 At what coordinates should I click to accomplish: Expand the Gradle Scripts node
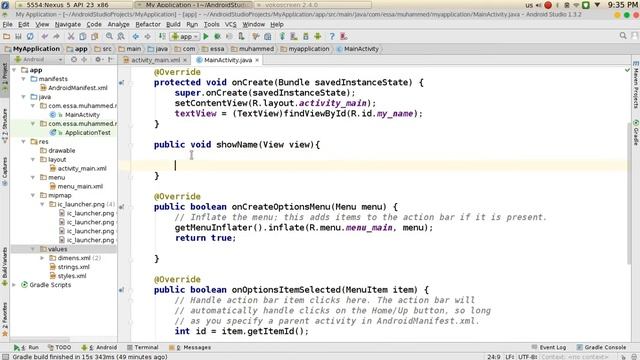pyautogui.click(x=15, y=285)
